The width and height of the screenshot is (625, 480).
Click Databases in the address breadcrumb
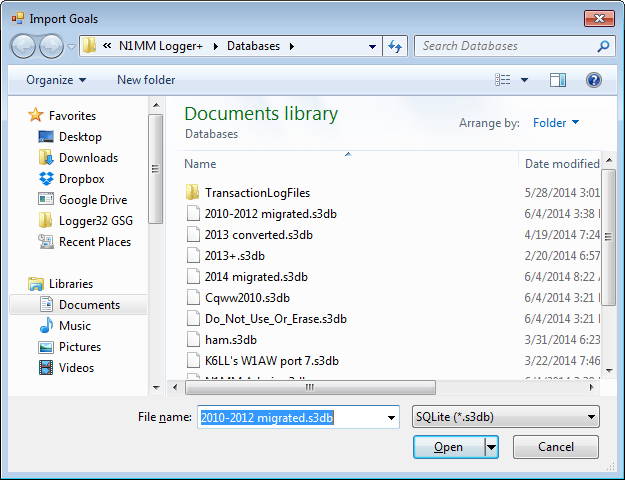254,46
